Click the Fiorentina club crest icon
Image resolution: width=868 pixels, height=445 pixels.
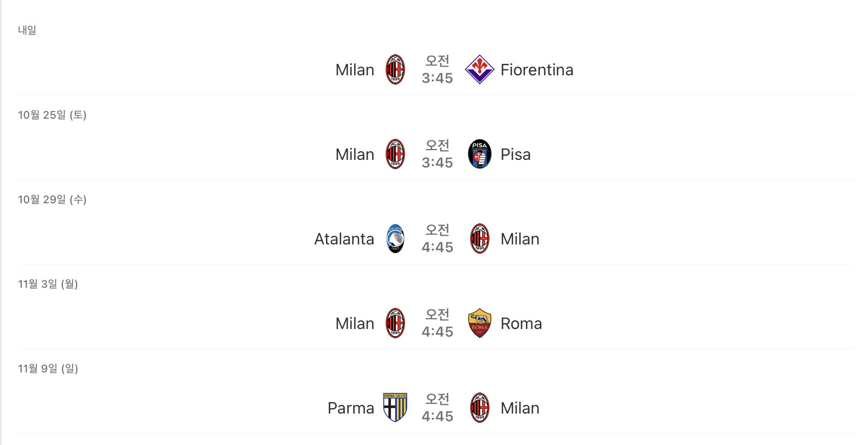point(479,69)
